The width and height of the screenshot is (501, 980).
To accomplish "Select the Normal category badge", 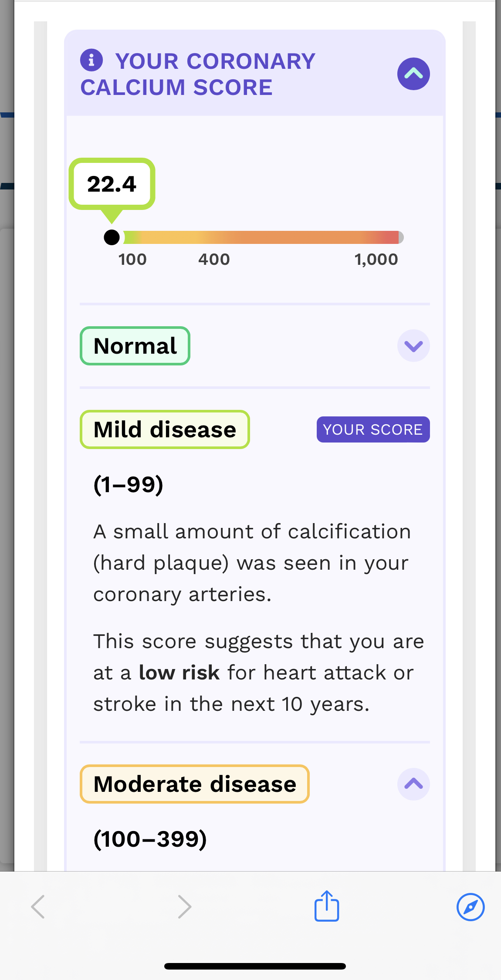I will coord(135,346).
